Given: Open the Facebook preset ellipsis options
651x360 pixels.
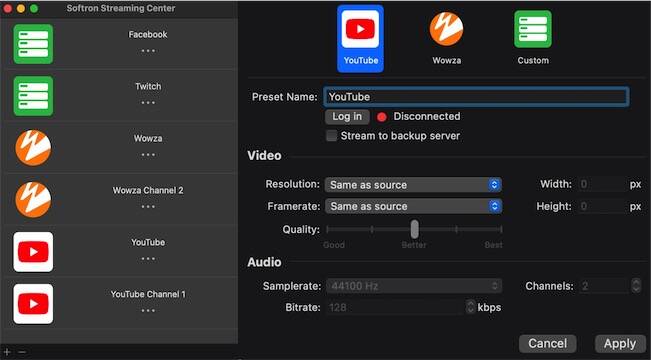Looking at the screenshot, I should click(x=148, y=51).
